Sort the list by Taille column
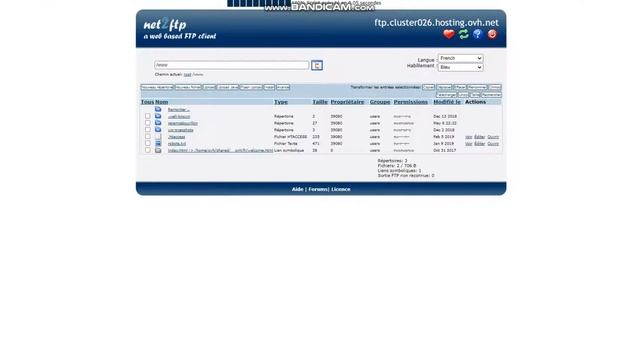 pyautogui.click(x=320, y=102)
